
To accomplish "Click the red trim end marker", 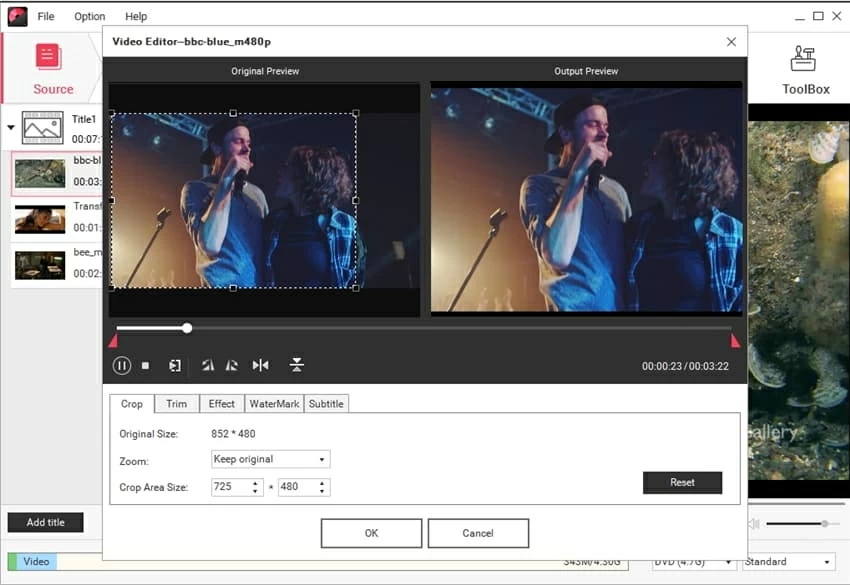I will click(x=735, y=341).
